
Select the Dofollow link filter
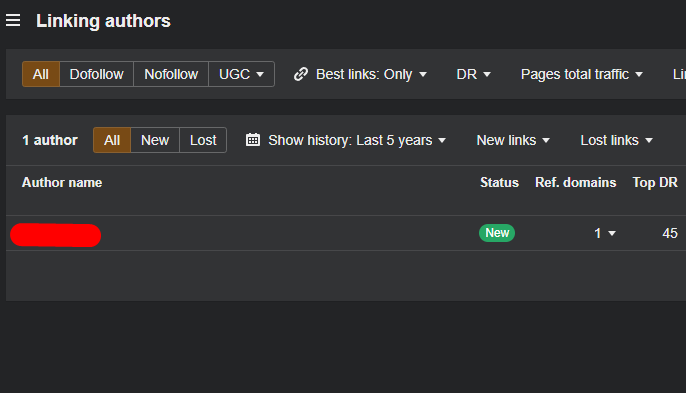tap(96, 74)
